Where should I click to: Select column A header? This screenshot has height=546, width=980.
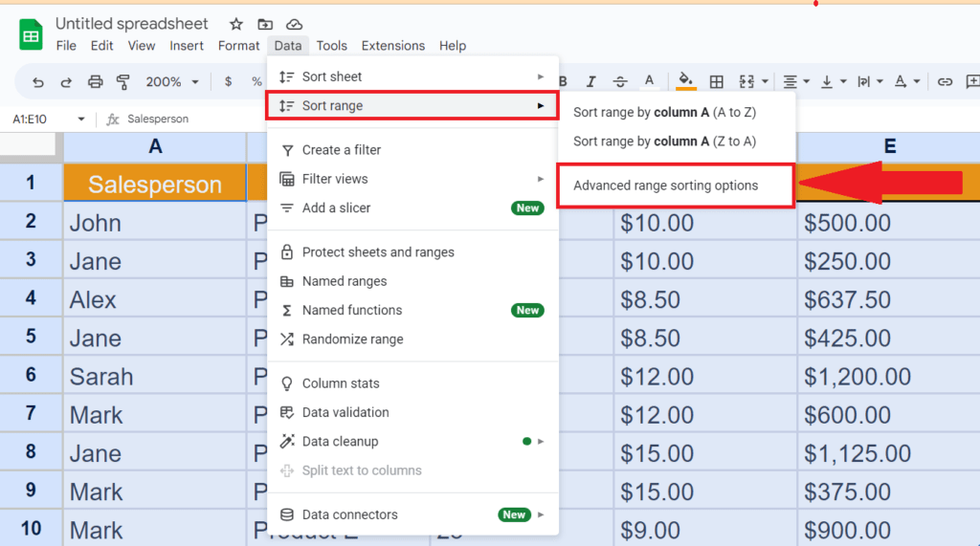point(155,147)
